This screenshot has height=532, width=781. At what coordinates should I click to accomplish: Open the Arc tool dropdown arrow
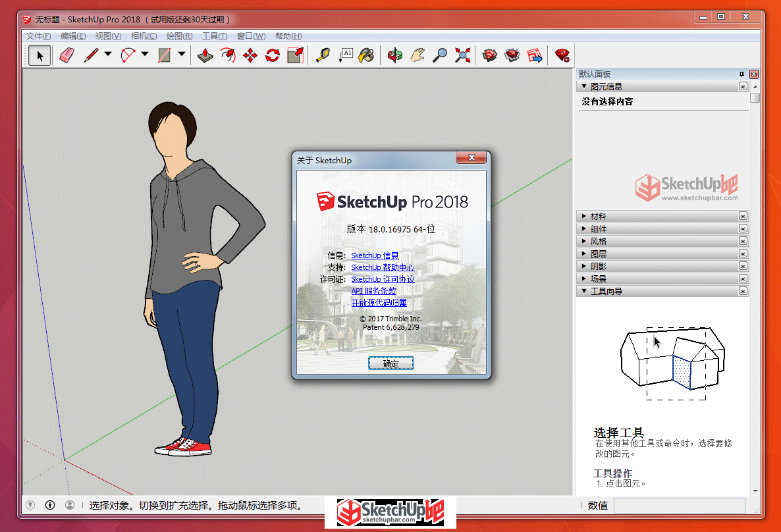click(x=145, y=54)
